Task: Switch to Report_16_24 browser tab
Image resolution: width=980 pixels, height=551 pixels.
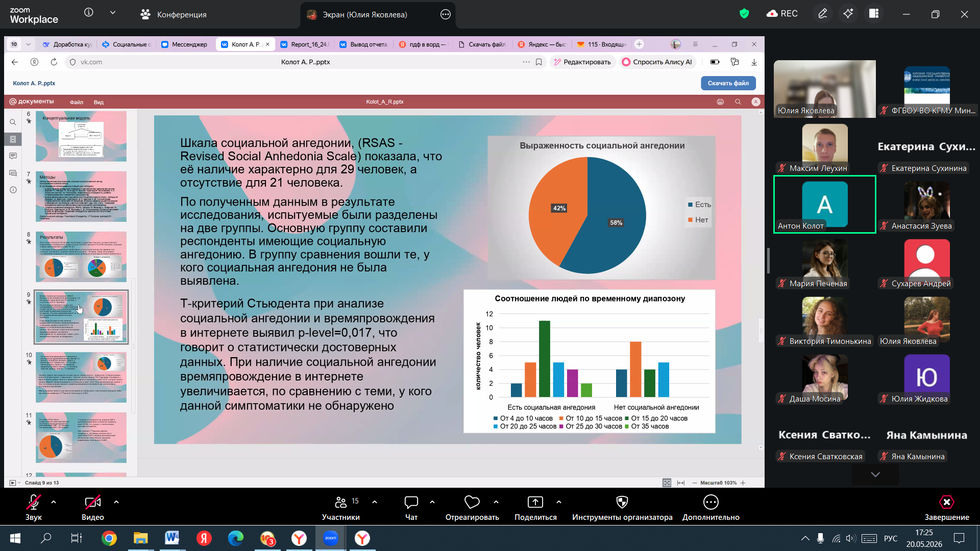Action: point(305,44)
